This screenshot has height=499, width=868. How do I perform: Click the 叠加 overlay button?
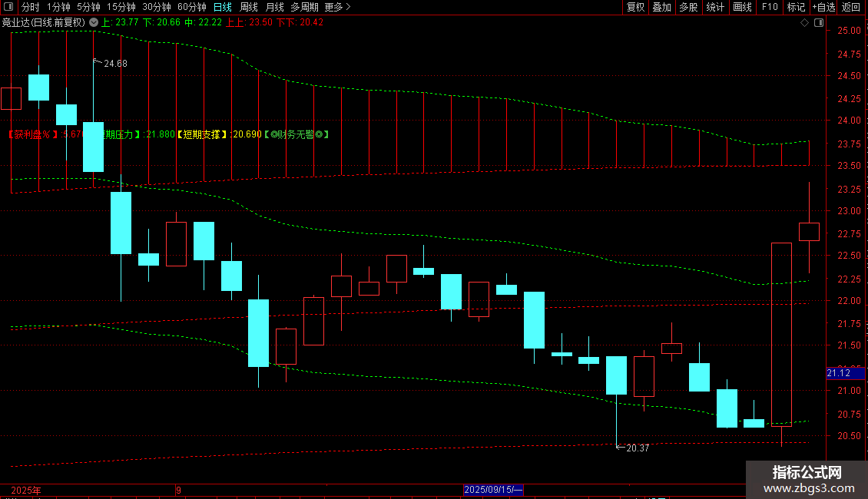[x=661, y=7]
